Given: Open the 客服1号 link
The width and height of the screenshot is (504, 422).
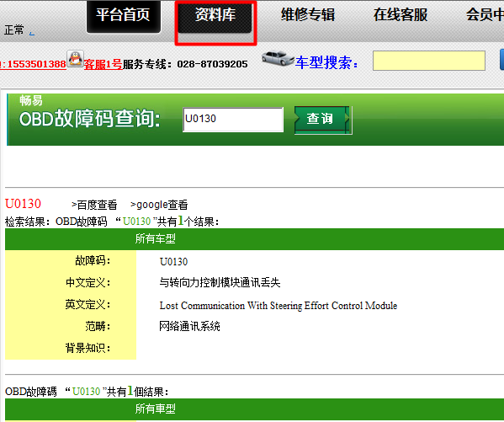Looking at the screenshot, I should click(x=103, y=64).
